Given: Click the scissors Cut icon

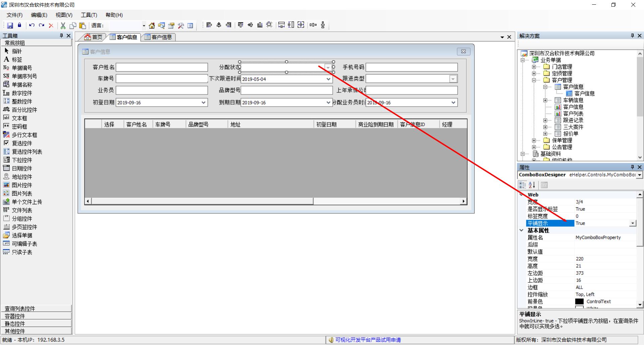Looking at the screenshot, I should pos(63,25).
